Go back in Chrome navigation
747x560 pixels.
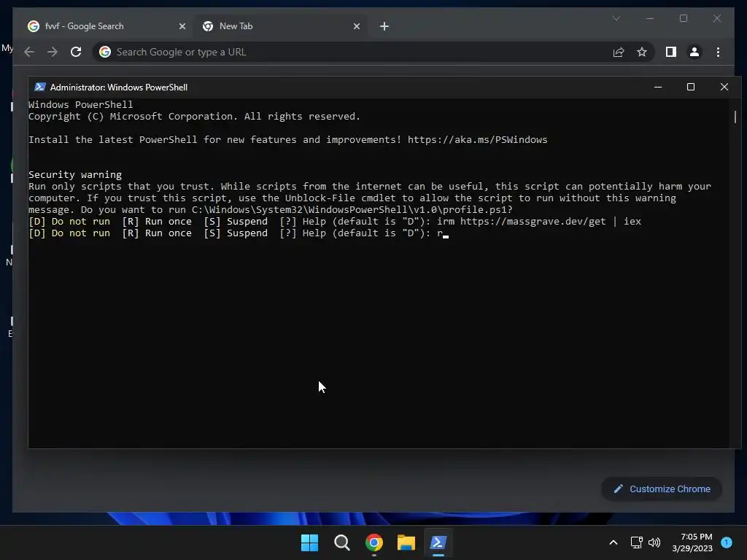click(29, 52)
